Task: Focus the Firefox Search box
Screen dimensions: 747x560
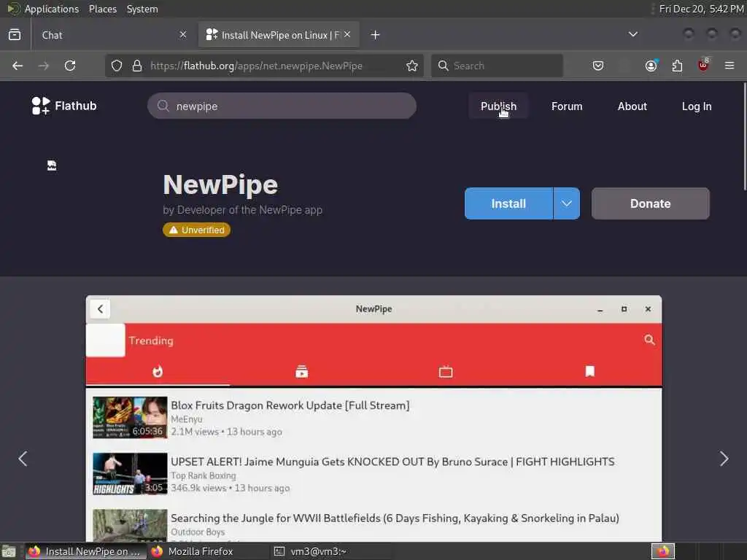Action: click(497, 66)
